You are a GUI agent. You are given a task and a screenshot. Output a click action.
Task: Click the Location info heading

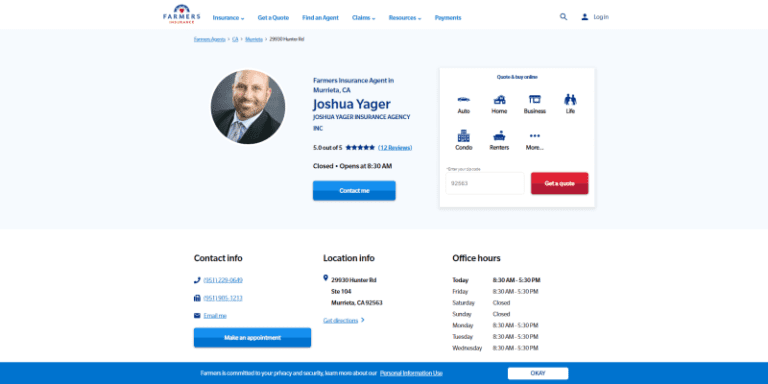pos(349,258)
